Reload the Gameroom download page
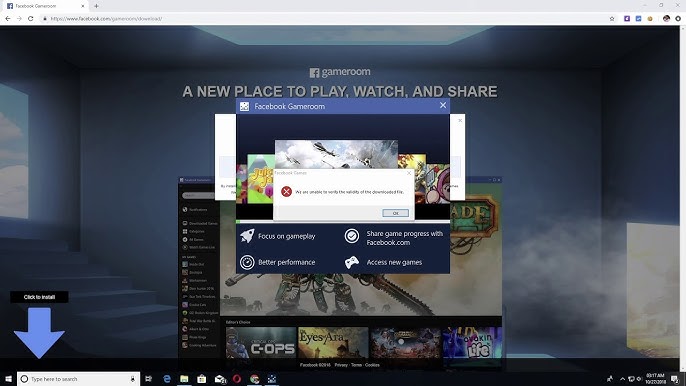Screen dimensions: 686x386 click(x=31, y=19)
